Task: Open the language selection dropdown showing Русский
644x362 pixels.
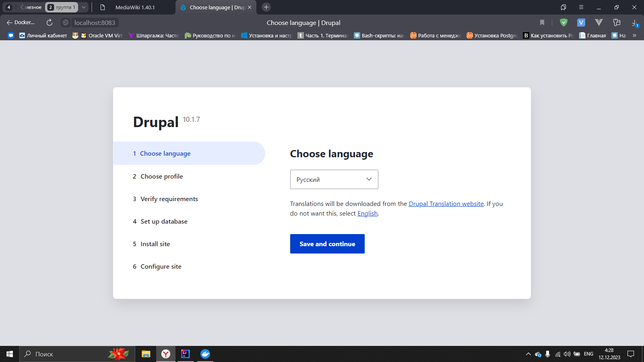Action: pyautogui.click(x=334, y=179)
